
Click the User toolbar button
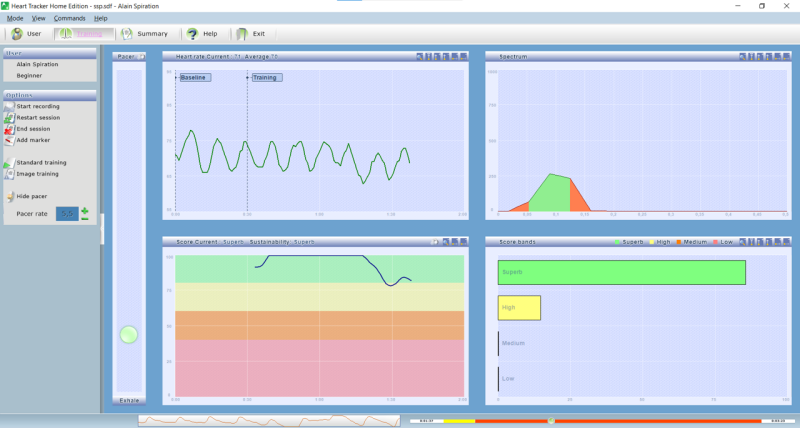27,34
